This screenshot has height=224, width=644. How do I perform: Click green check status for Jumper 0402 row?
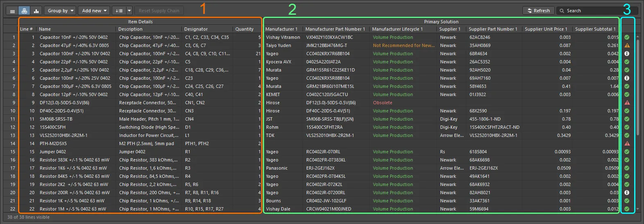click(x=627, y=152)
